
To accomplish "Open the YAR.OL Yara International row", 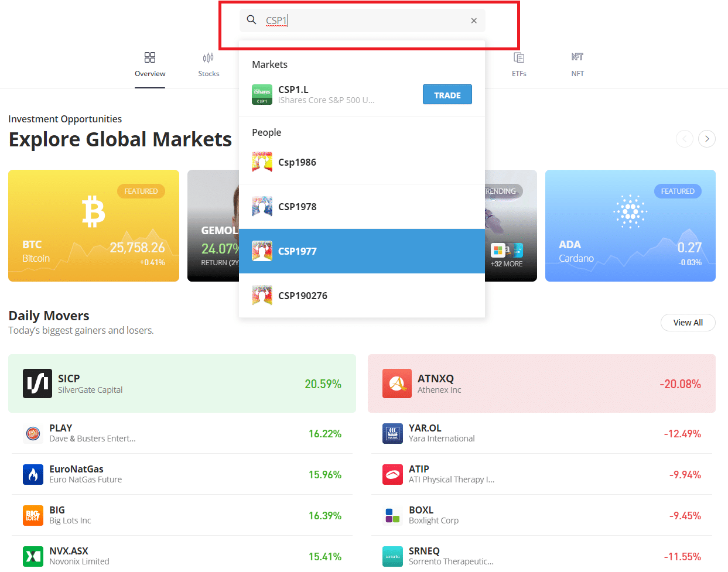I will (x=542, y=433).
